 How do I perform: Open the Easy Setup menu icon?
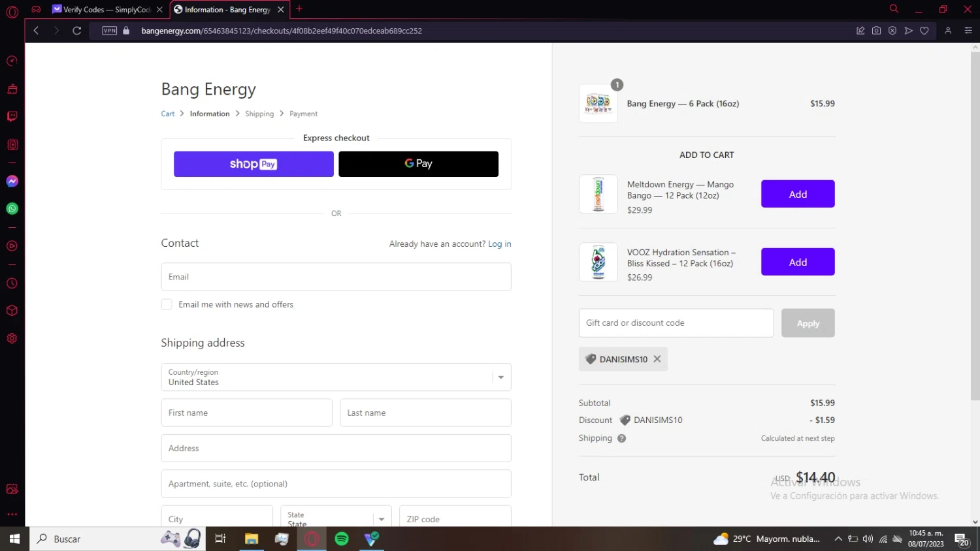[x=968, y=31]
